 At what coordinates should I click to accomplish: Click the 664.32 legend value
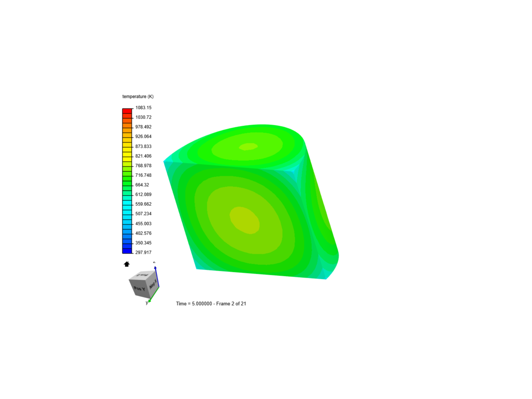(x=142, y=185)
